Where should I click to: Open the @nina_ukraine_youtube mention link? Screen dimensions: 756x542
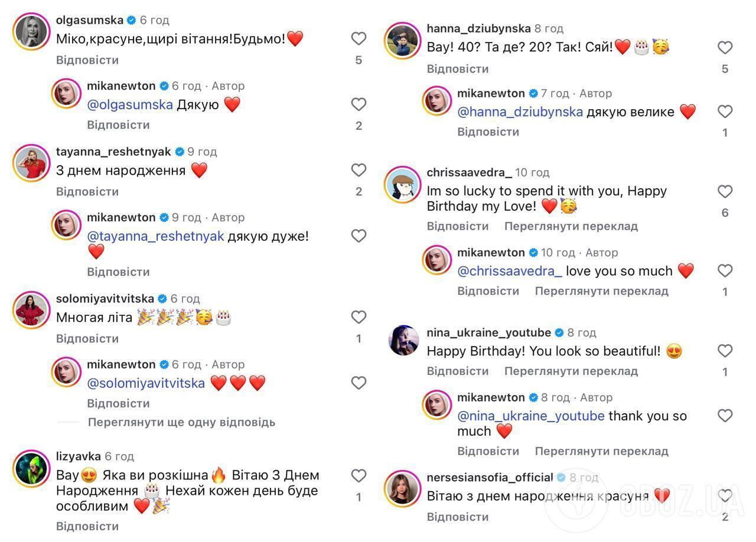coord(530,416)
